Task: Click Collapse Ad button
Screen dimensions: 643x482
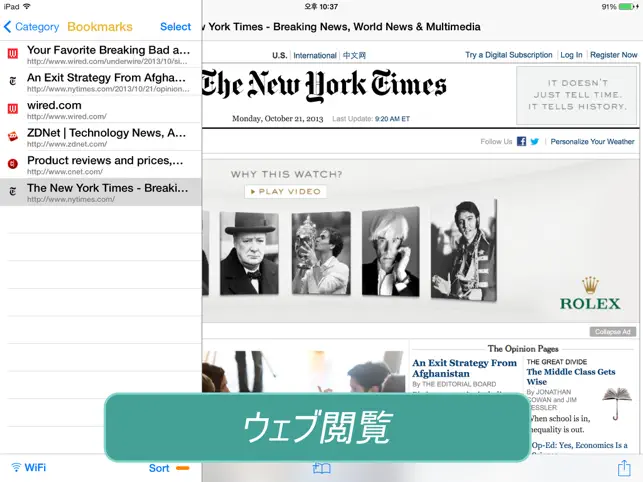Action: (x=613, y=331)
